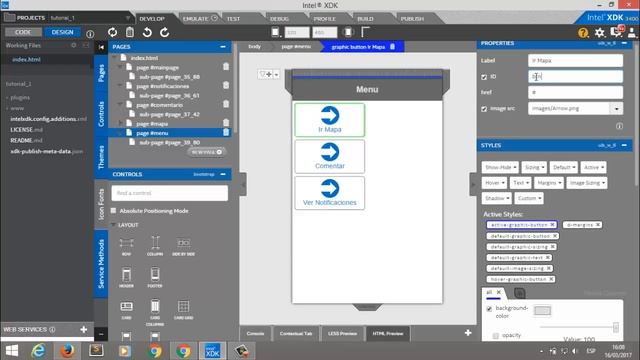Click the Ver Notificaciones graphic button
Viewport: 640px width, 360px height.
329,193
